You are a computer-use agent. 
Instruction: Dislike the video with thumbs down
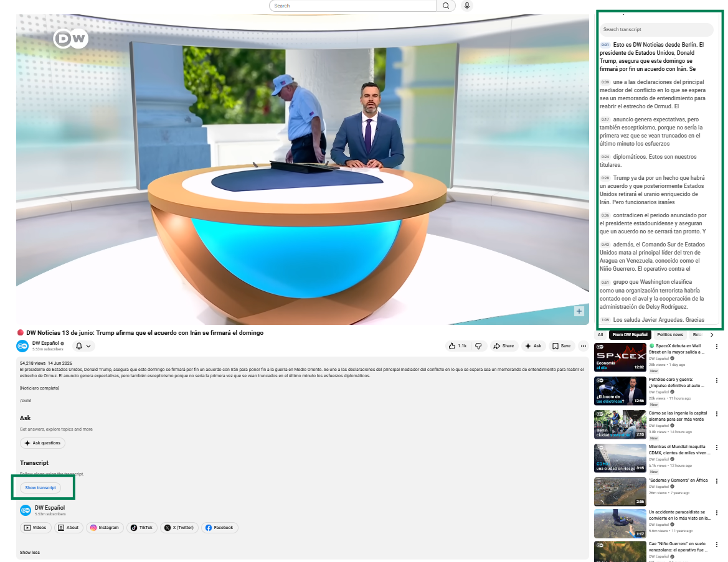(x=479, y=346)
